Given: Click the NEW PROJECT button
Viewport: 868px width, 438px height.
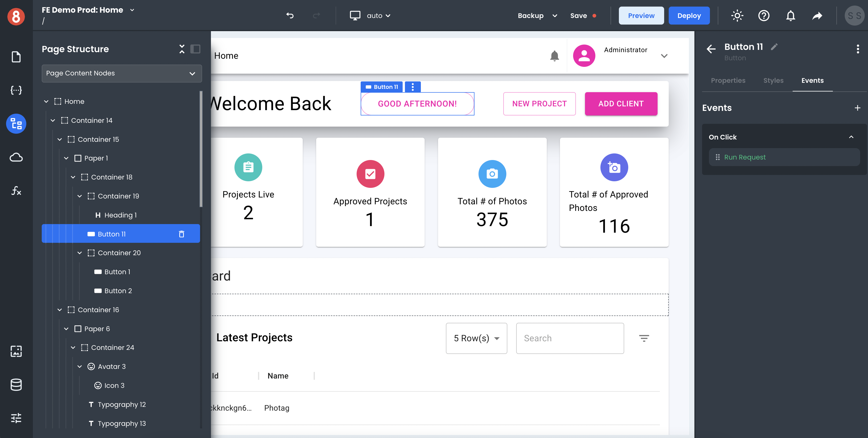Looking at the screenshot, I should [539, 103].
